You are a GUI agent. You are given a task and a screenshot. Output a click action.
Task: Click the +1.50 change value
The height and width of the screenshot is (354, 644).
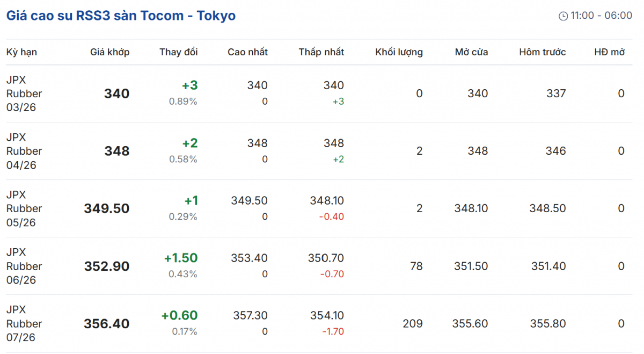[x=181, y=258]
